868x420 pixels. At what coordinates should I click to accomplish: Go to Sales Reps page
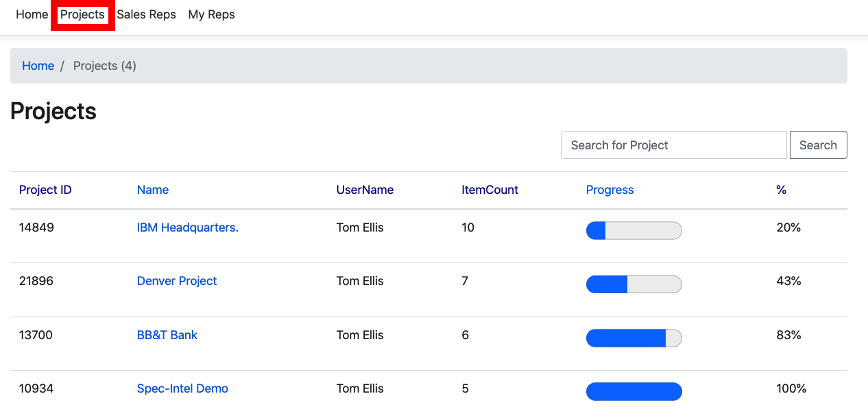(146, 14)
